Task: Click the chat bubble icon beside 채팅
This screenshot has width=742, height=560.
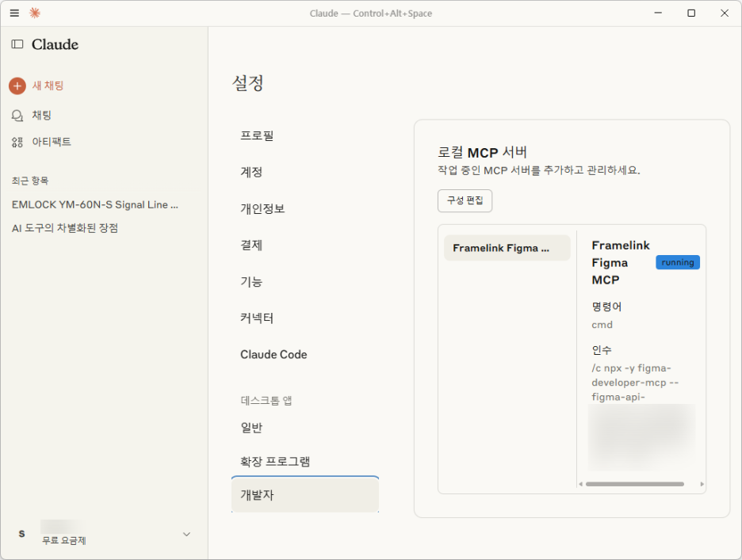Action: pos(17,116)
